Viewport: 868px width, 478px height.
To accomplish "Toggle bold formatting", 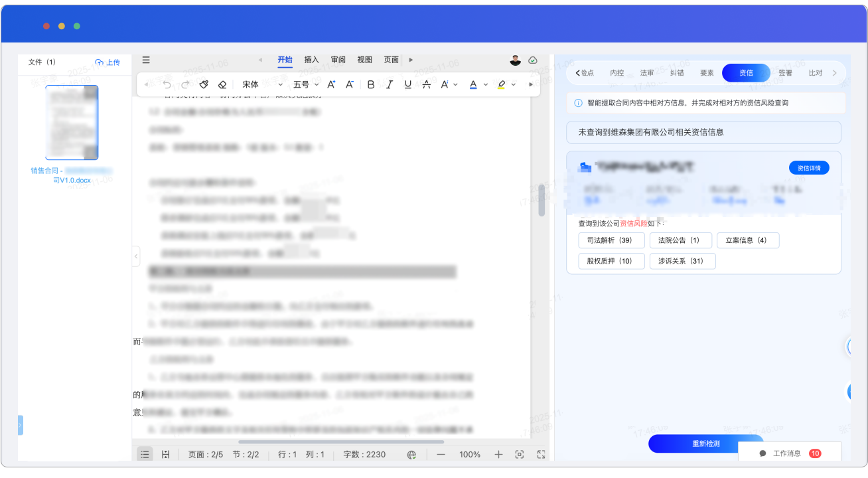I will [371, 84].
